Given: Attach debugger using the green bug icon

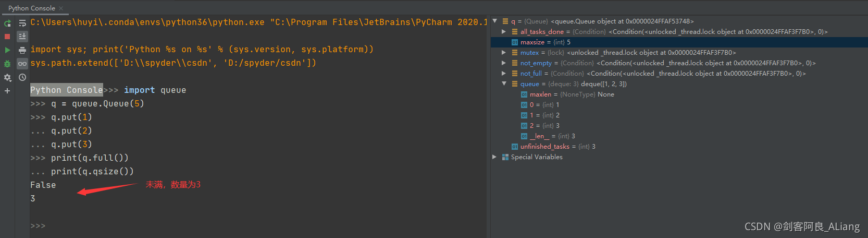Looking at the screenshot, I should [x=7, y=64].
